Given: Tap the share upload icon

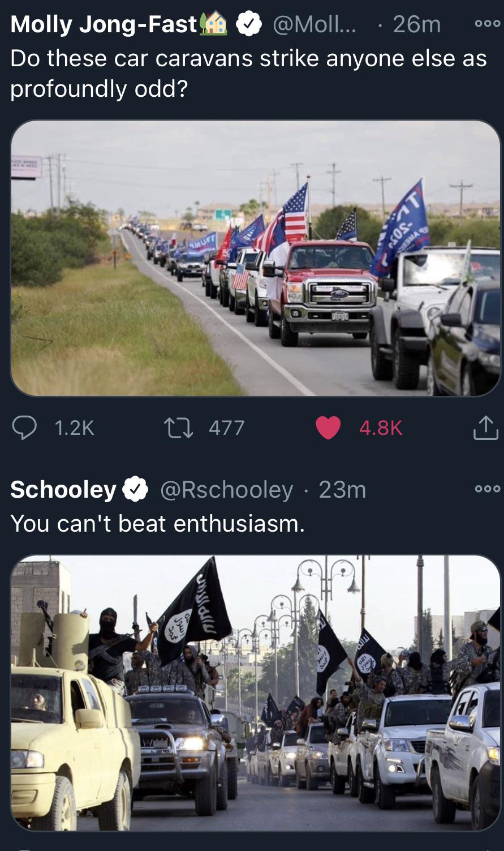Looking at the screenshot, I should click(x=485, y=427).
